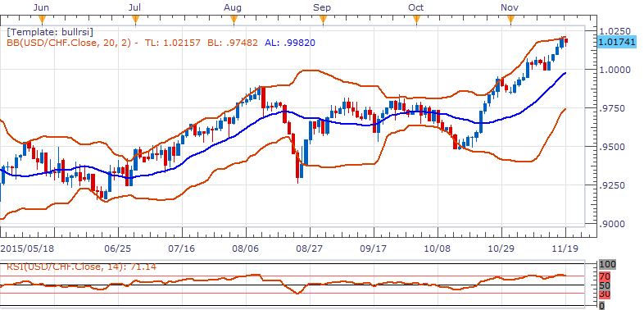This screenshot has width=644, height=310.
Task: Click the RSI 30 level label
Action: 605,294
